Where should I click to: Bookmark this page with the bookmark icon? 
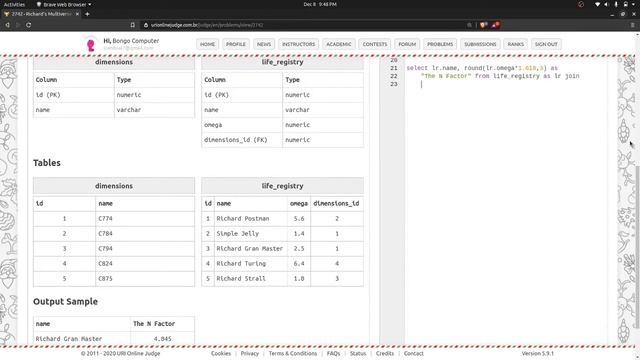(133, 25)
